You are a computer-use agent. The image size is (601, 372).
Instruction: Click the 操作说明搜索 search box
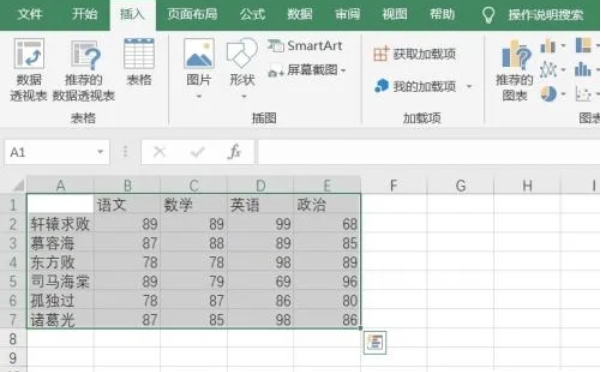tap(546, 15)
